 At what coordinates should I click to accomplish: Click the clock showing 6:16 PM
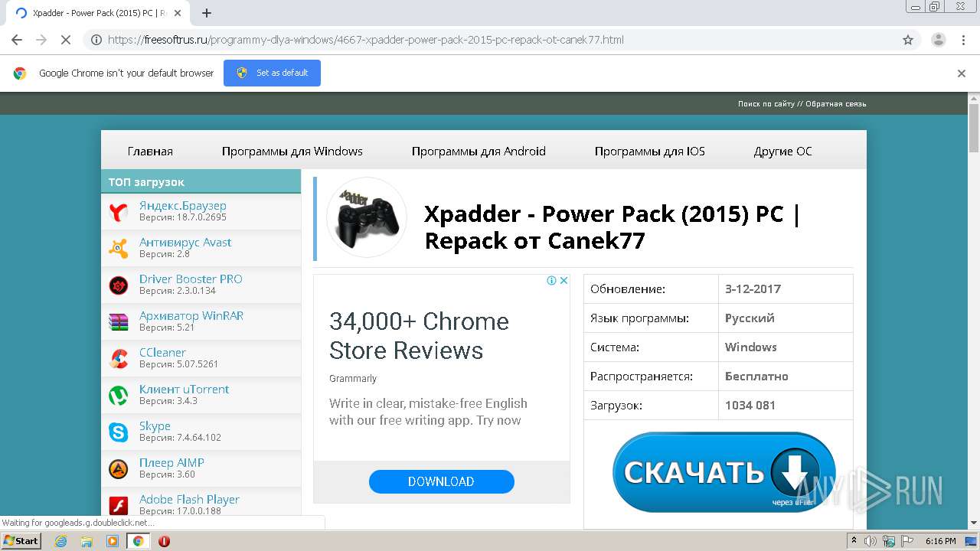(x=940, y=541)
